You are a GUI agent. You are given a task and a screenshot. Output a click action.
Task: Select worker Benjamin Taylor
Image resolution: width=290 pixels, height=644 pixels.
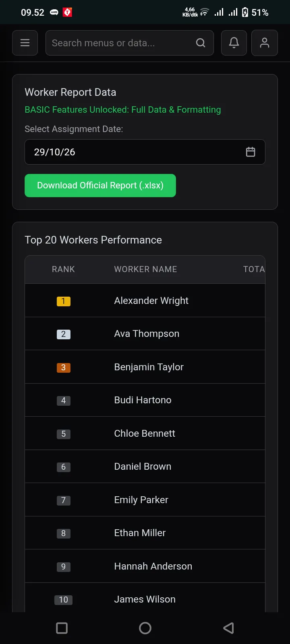click(x=149, y=367)
